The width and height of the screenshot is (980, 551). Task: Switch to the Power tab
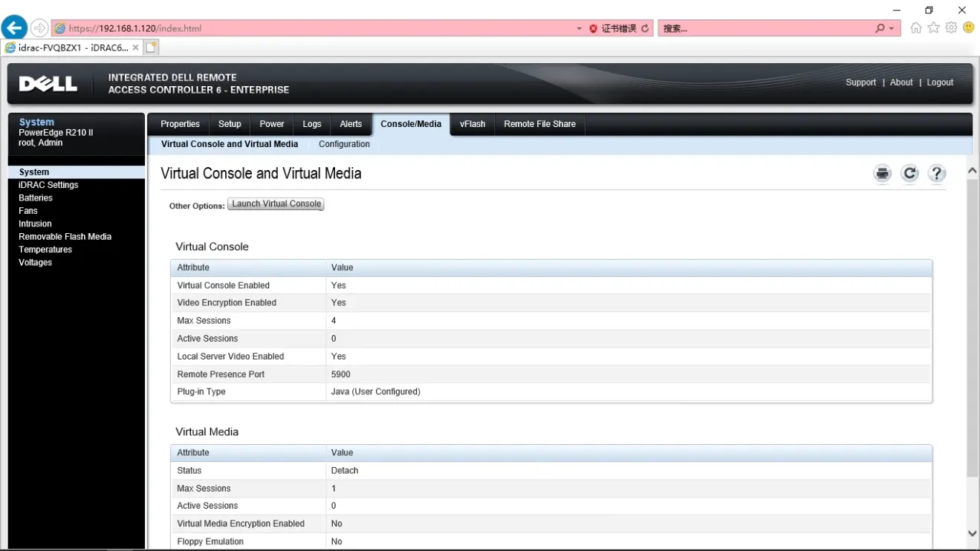[x=271, y=124]
